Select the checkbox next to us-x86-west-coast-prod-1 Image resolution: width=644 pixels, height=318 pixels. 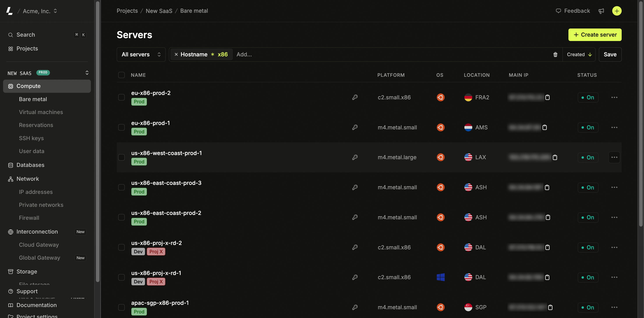pyautogui.click(x=122, y=157)
